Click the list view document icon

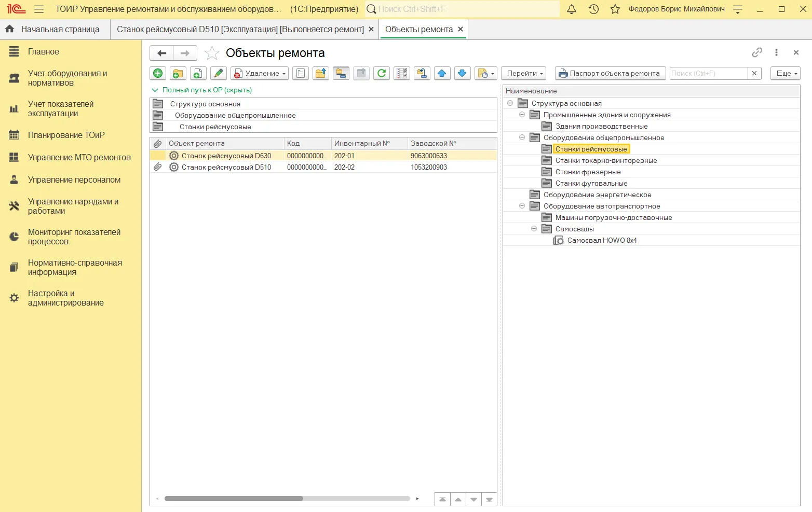(x=301, y=73)
